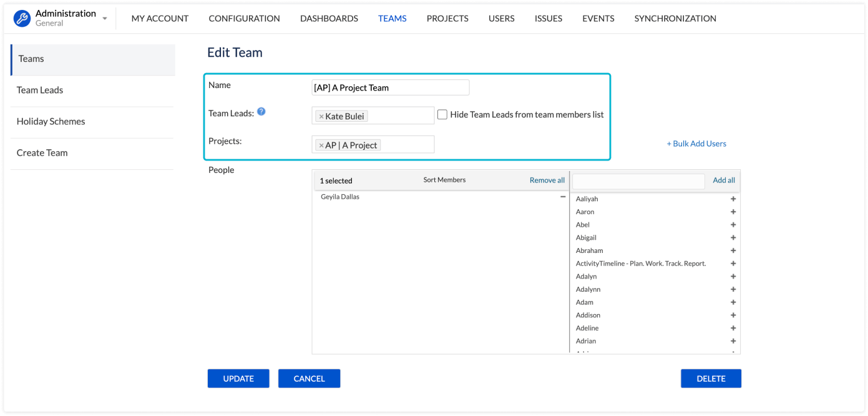Enable Hide Team Leads from members list
Image resolution: width=868 pixels, height=416 pixels.
click(442, 115)
